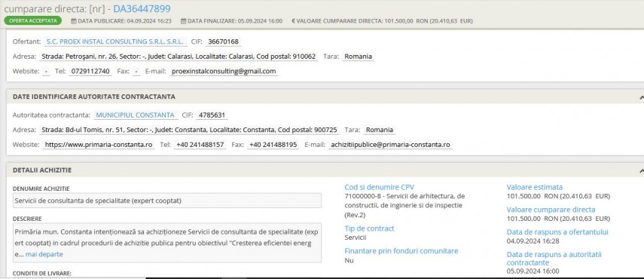The height and width of the screenshot is (279, 644).
Task: Click calendar icon beside DATA FINALIZARE
Action: click(183, 20)
